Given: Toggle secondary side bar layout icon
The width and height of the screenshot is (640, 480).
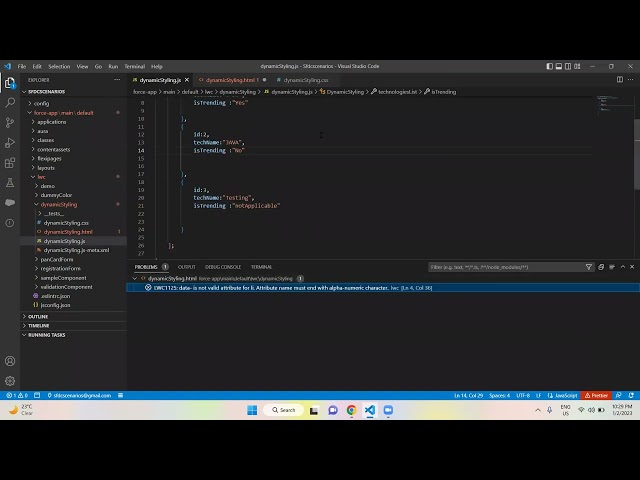Looking at the screenshot, I should point(568,66).
